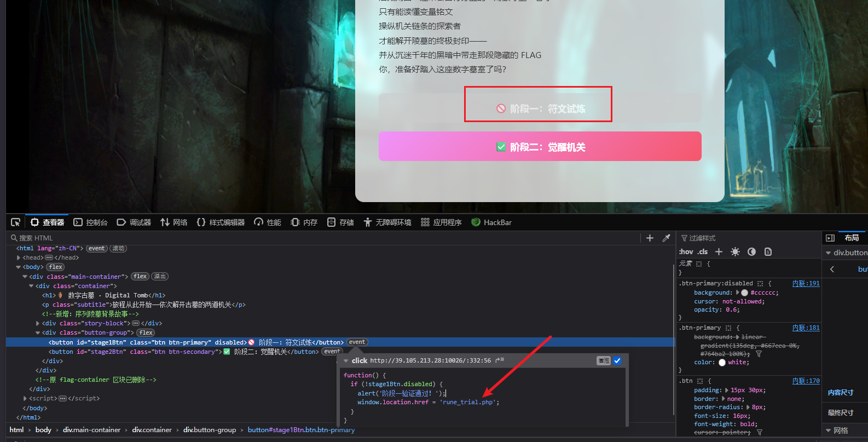Click the 阶段二:觉醒机关 page button
The image size is (868, 442).
[540, 146]
